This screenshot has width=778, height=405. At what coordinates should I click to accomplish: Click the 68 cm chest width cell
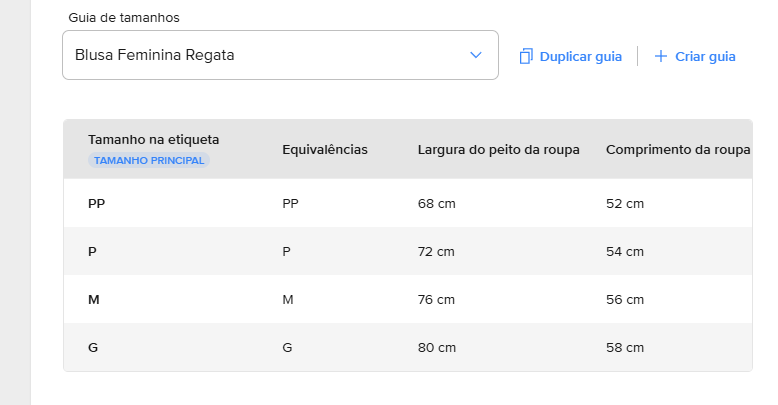click(436, 203)
